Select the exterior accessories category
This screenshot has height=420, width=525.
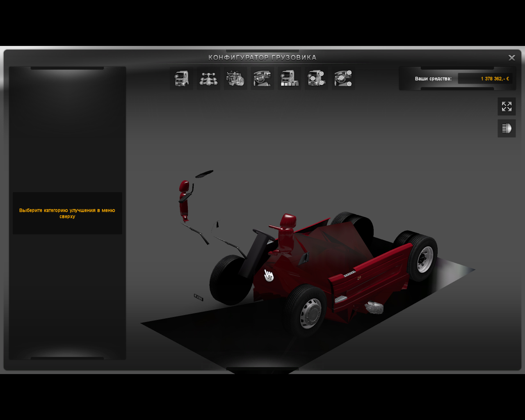[x=316, y=78]
